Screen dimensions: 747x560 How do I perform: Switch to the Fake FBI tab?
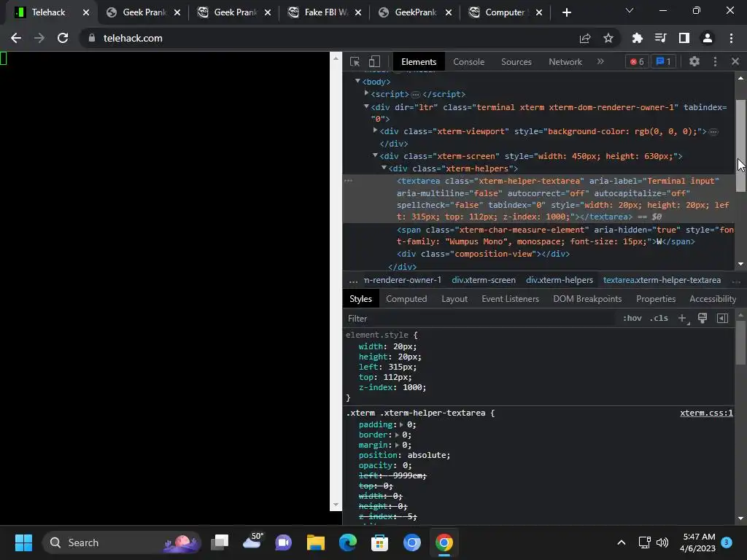coord(325,12)
